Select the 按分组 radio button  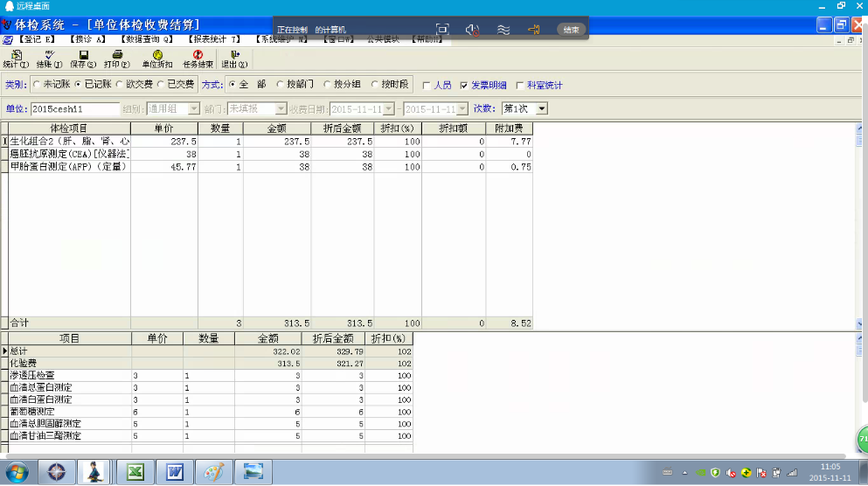(x=327, y=84)
